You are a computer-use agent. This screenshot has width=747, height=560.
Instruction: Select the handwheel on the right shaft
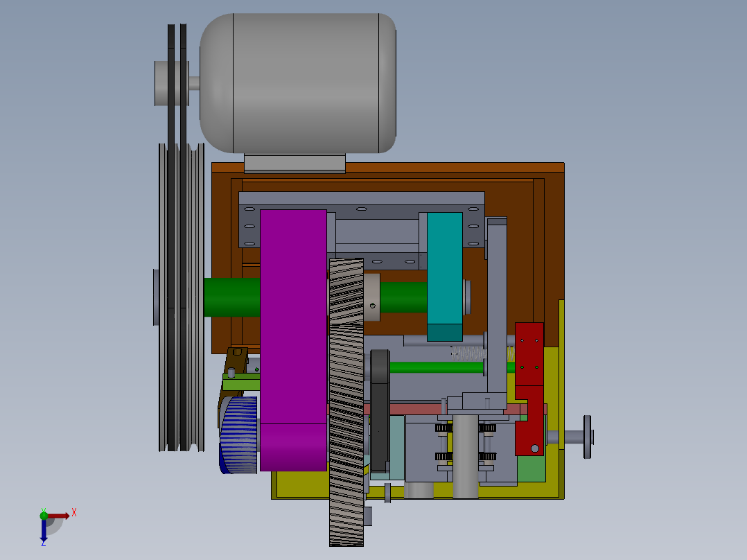tap(588, 437)
